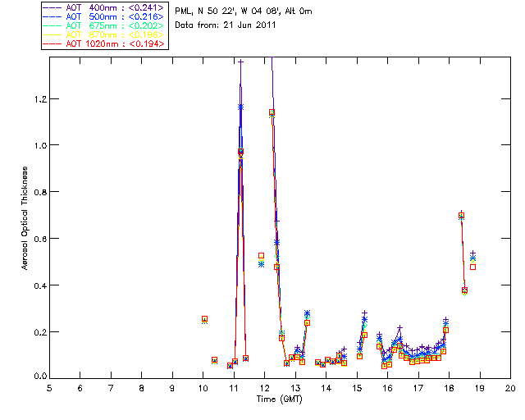Click the x-axis tick label 5
The height and width of the screenshot is (420, 525).
[49, 388]
